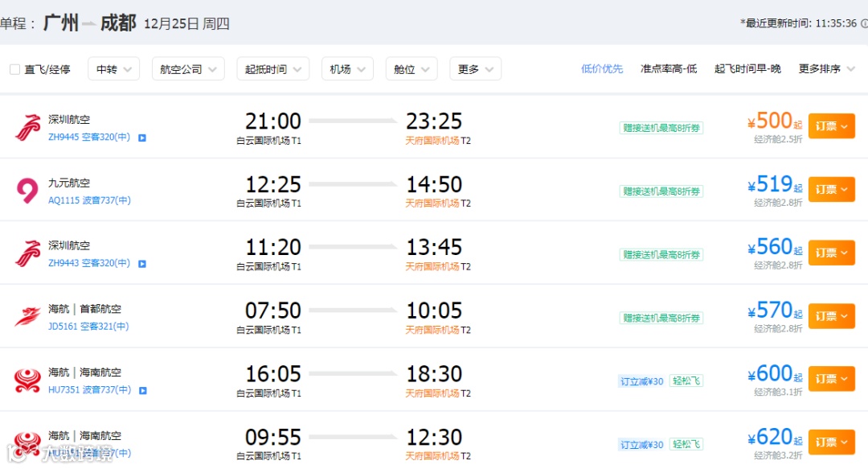This screenshot has width=868, height=469.
Task: Click the AQ1115 波音737 flight link
Action: pos(89,200)
